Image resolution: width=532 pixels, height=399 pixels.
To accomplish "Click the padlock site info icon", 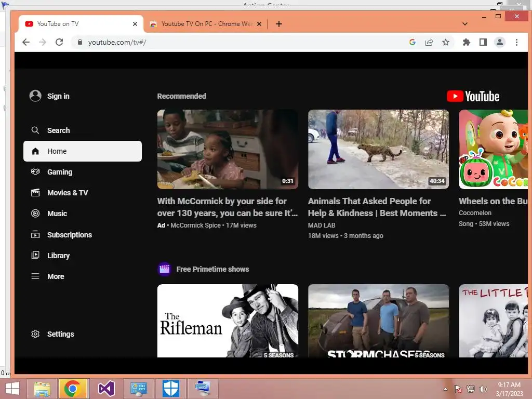I will (x=80, y=42).
